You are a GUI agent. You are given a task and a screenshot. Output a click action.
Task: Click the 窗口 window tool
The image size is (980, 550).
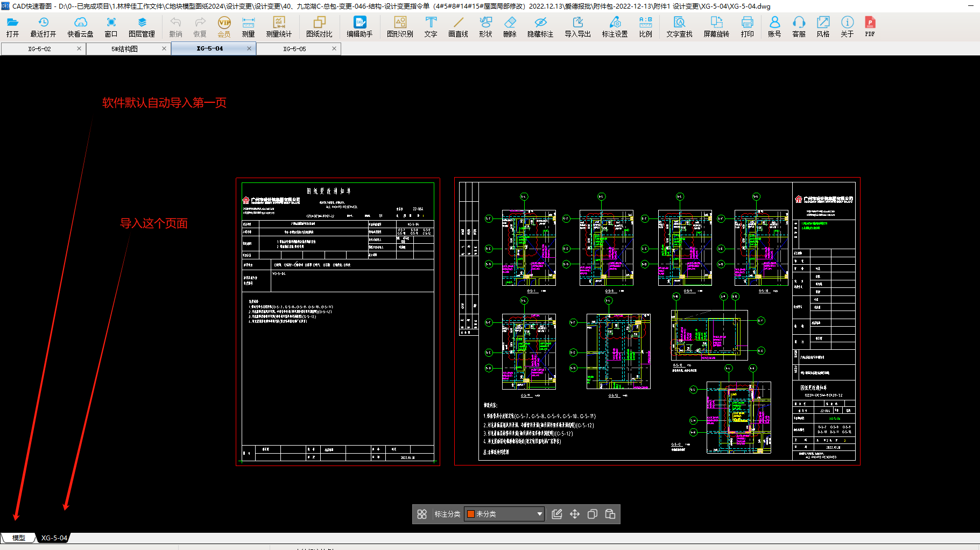[x=111, y=26]
